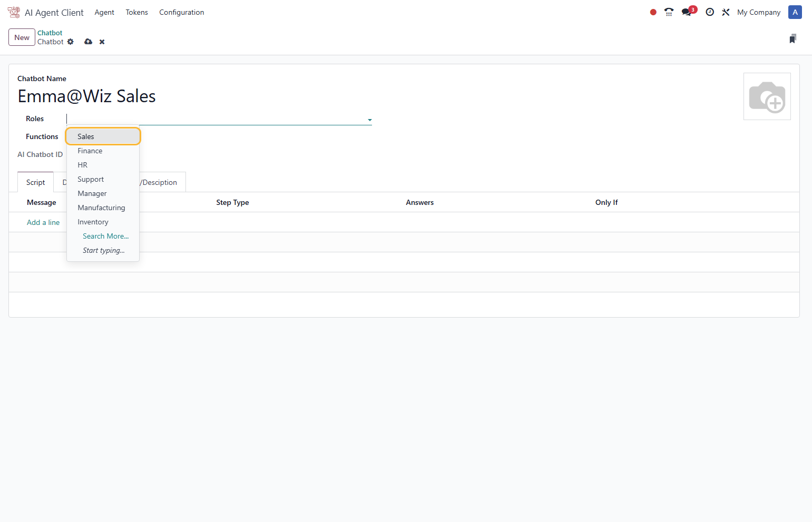
Task: Discard changes with the X icon
Action: [x=102, y=42]
